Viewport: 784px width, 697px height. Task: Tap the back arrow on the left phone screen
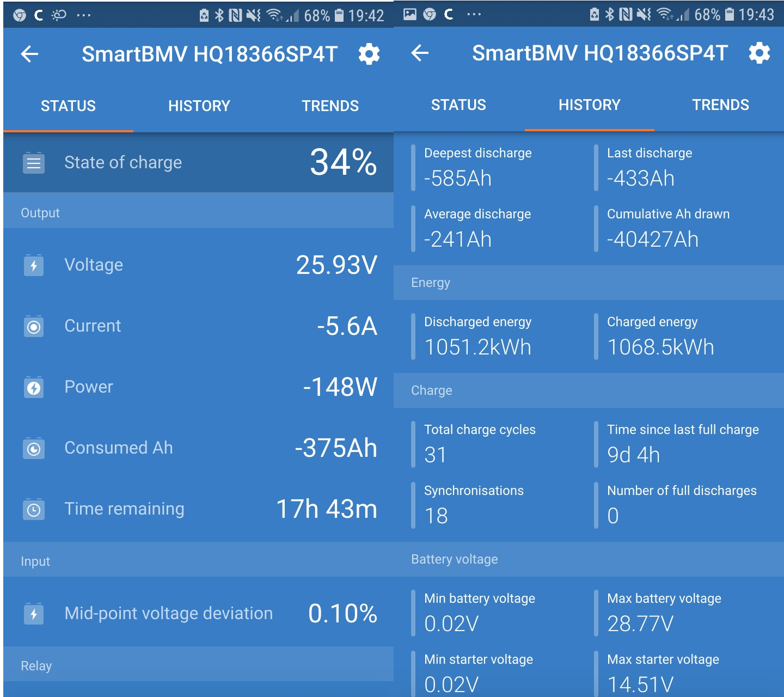pos(29,54)
